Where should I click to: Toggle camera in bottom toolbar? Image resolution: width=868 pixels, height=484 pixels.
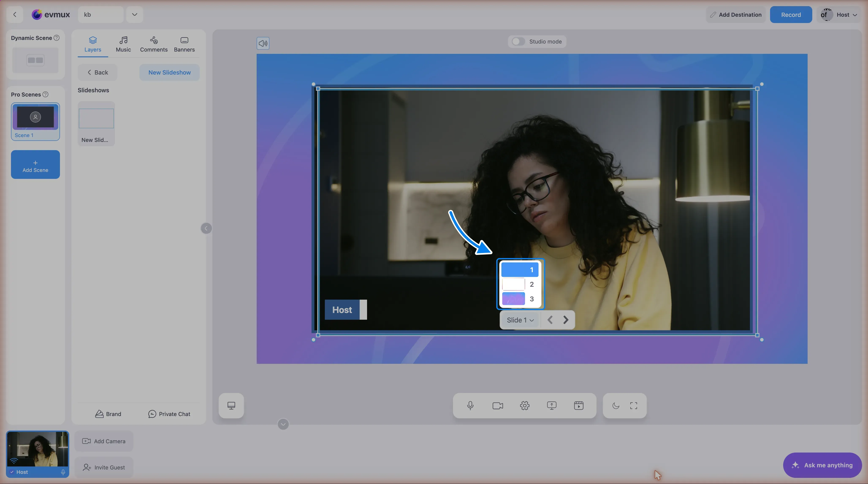pos(498,405)
